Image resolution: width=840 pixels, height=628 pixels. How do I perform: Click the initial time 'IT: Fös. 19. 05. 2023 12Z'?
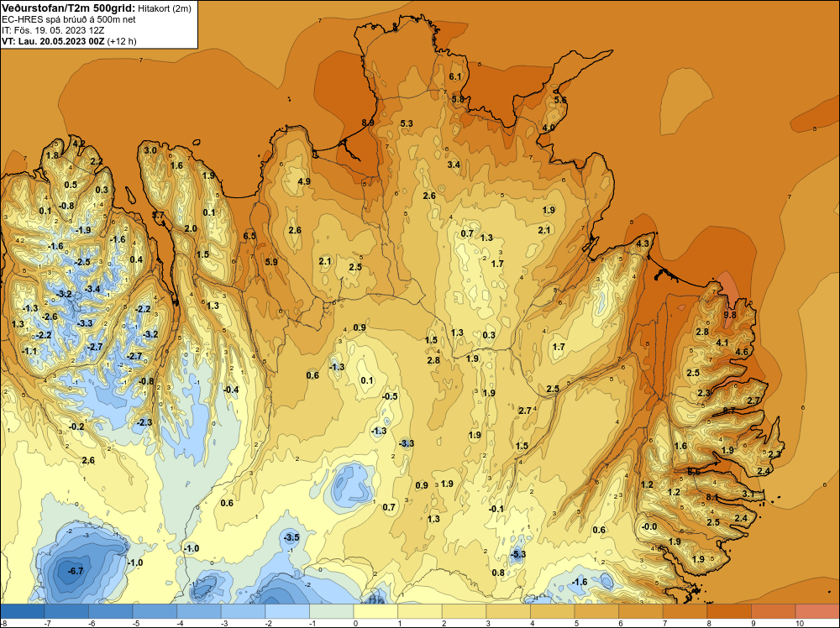53,30
